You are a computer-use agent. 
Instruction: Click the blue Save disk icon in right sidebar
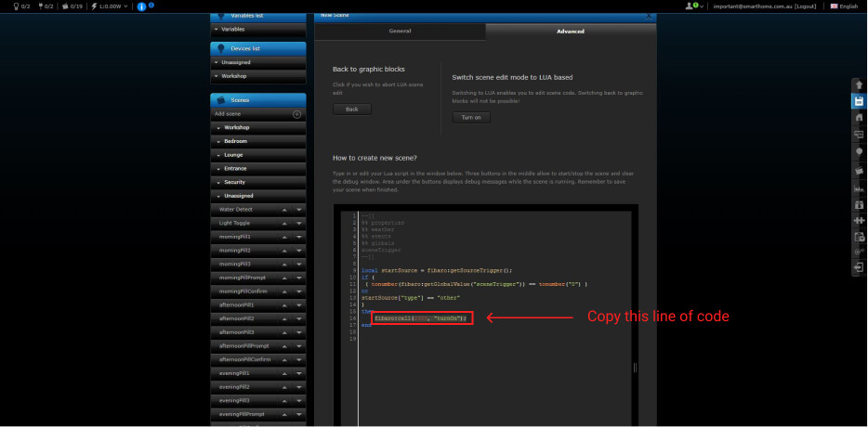tap(859, 101)
